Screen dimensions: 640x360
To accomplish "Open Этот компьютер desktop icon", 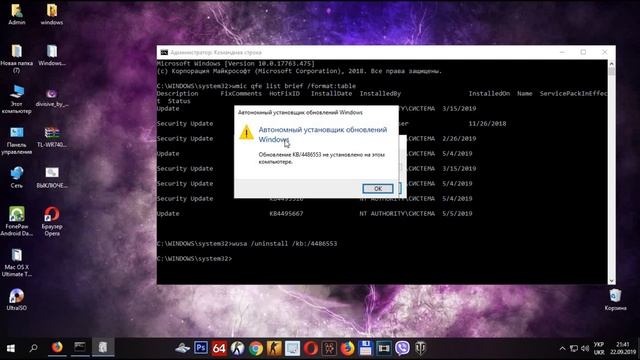I will coord(16,100).
